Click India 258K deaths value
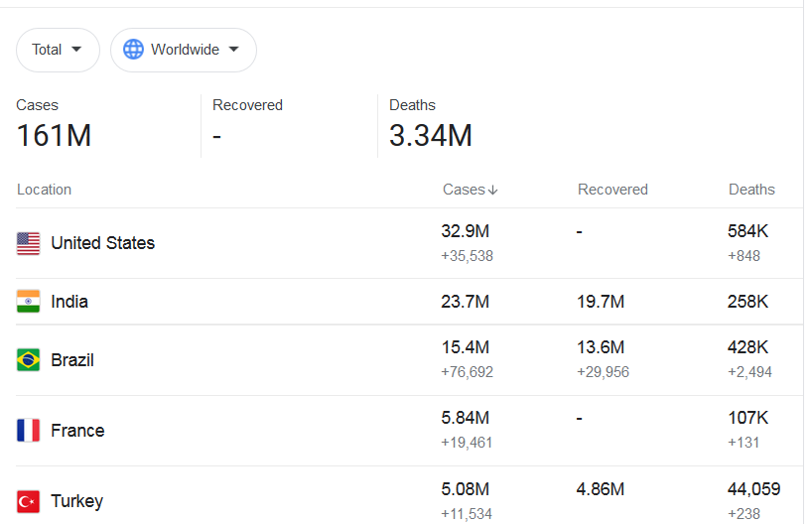 [x=747, y=302]
